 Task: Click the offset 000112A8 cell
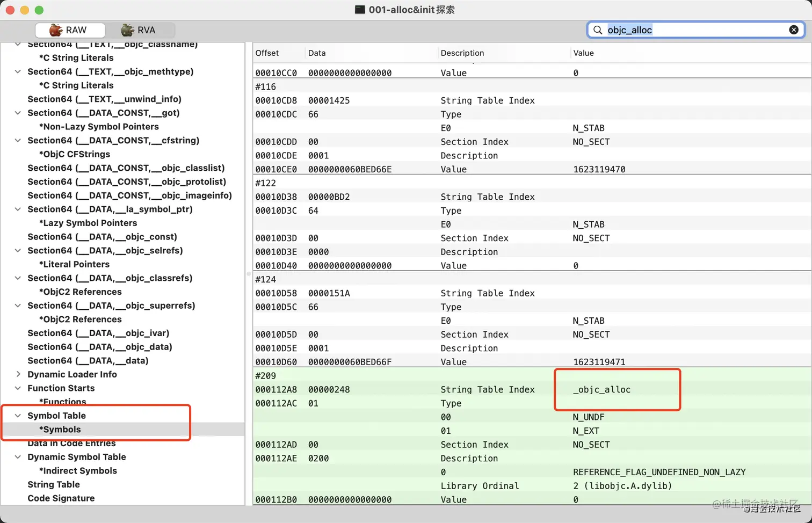tap(276, 390)
